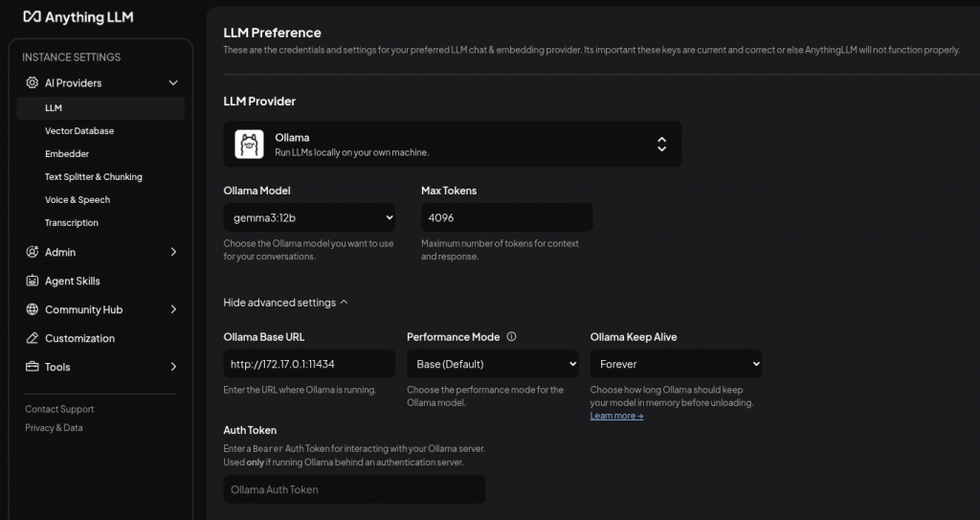Click the Tools toolbox icon
The image size is (980, 520).
[x=33, y=367]
